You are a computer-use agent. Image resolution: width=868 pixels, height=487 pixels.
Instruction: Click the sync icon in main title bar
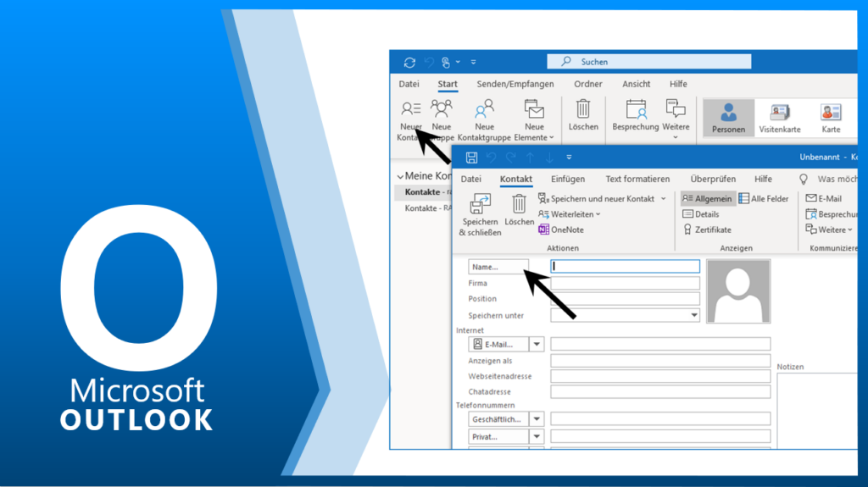[409, 62]
